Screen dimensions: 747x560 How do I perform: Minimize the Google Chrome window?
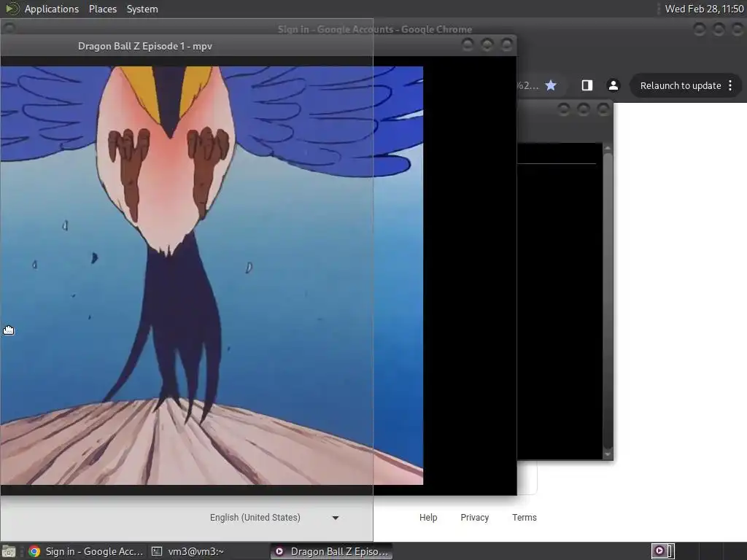point(700,29)
